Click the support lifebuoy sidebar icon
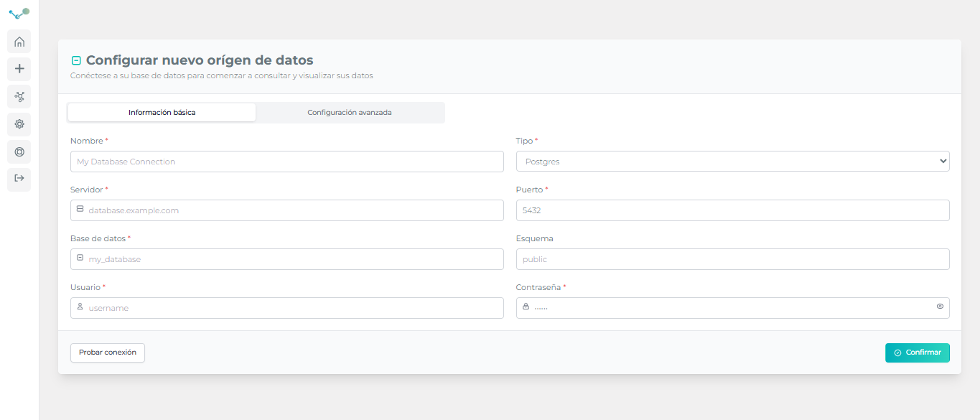 pyautogui.click(x=19, y=151)
